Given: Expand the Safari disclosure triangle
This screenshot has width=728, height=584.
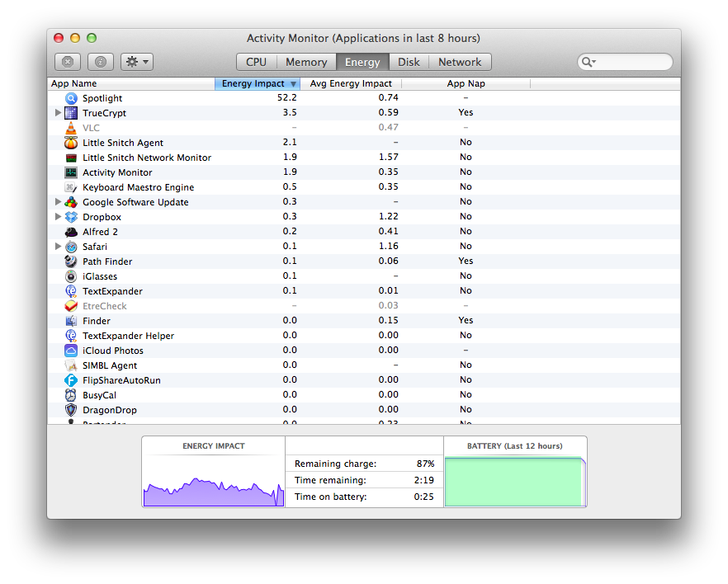Looking at the screenshot, I should coord(58,246).
